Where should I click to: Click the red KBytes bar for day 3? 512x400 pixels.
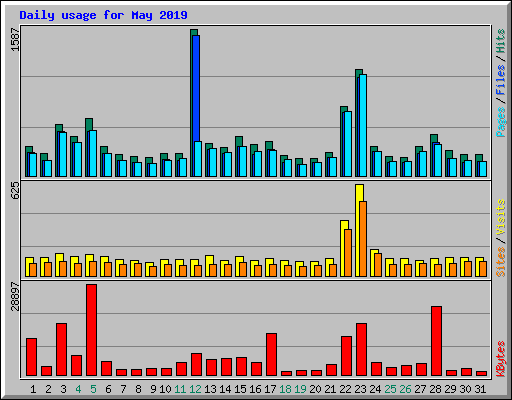point(62,350)
